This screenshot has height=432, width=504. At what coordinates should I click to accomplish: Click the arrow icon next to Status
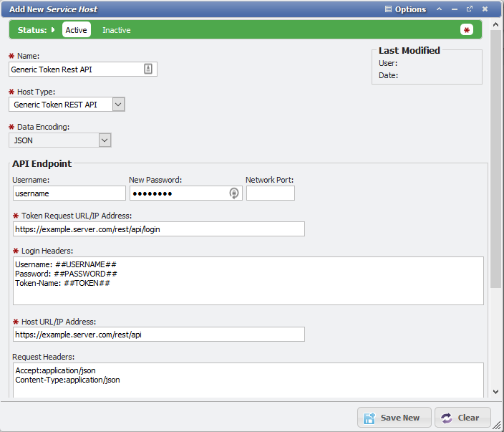tap(54, 30)
